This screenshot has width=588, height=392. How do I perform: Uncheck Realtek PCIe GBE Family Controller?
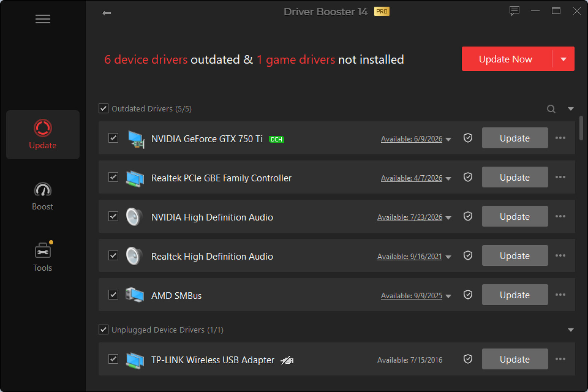(x=113, y=177)
